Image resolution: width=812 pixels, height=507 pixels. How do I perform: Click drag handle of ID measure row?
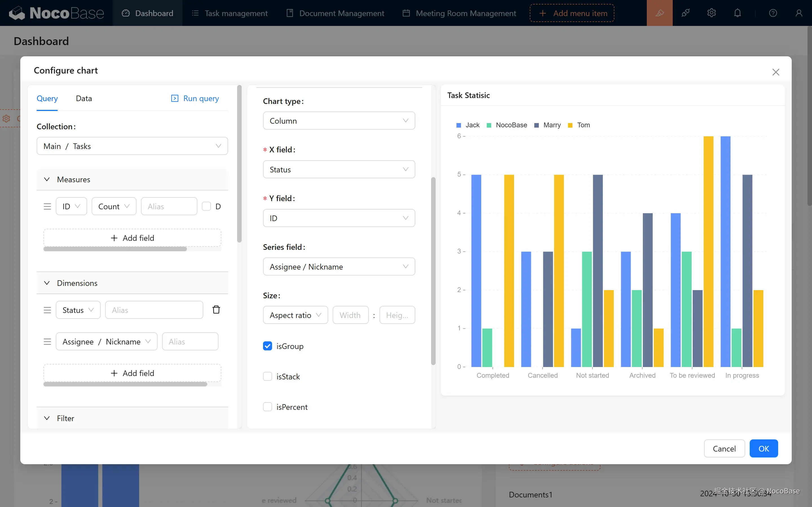(x=47, y=206)
